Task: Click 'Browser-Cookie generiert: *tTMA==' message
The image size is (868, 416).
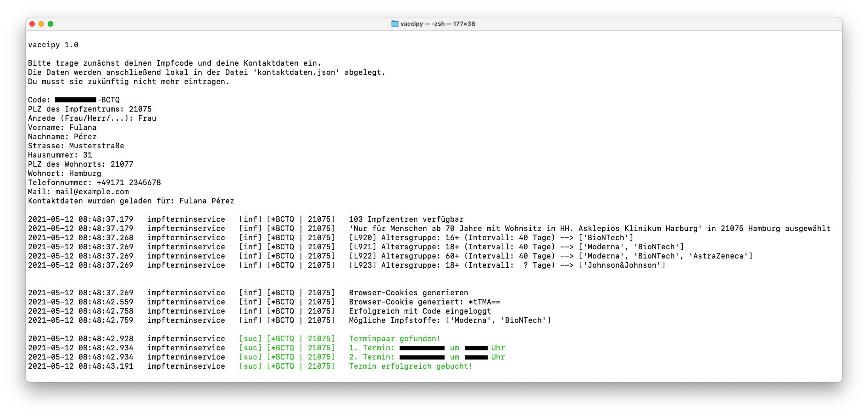Action: pos(425,302)
